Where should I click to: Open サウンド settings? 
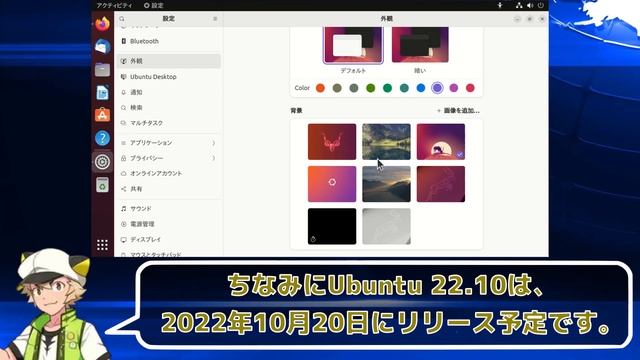pos(169,209)
